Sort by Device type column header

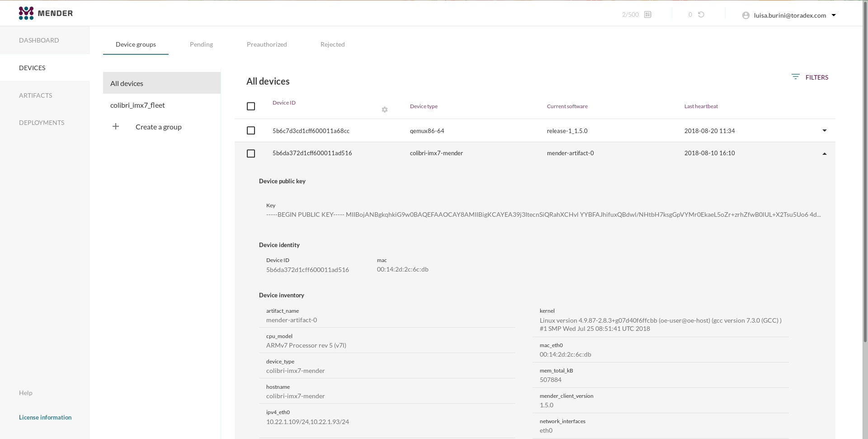(424, 106)
